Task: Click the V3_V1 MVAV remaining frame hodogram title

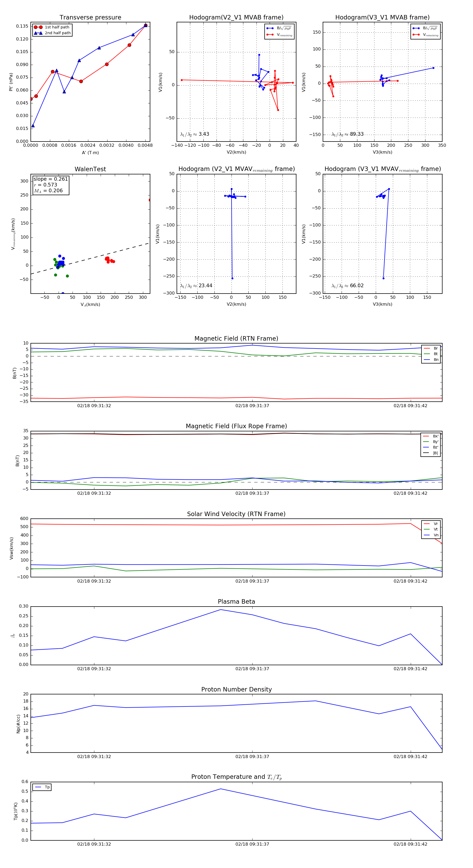Action: (382, 169)
